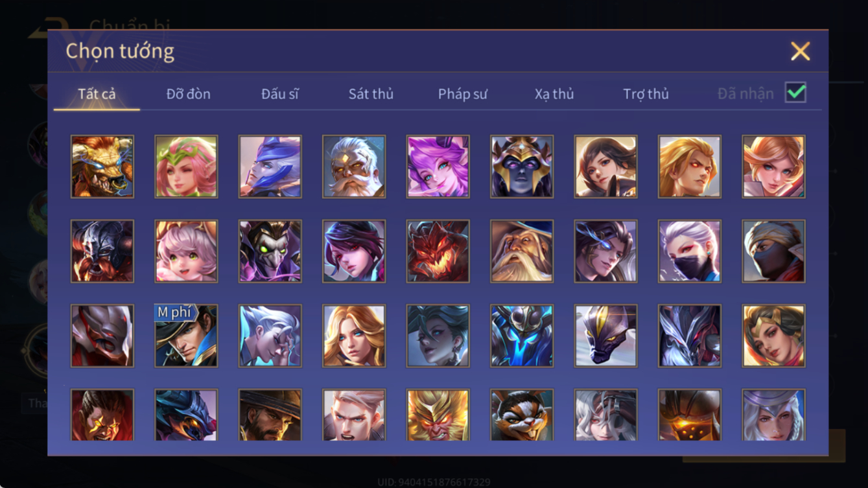The height and width of the screenshot is (488, 868).
Task: Toggle the Đã nhận checkbox
Action: (795, 93)
